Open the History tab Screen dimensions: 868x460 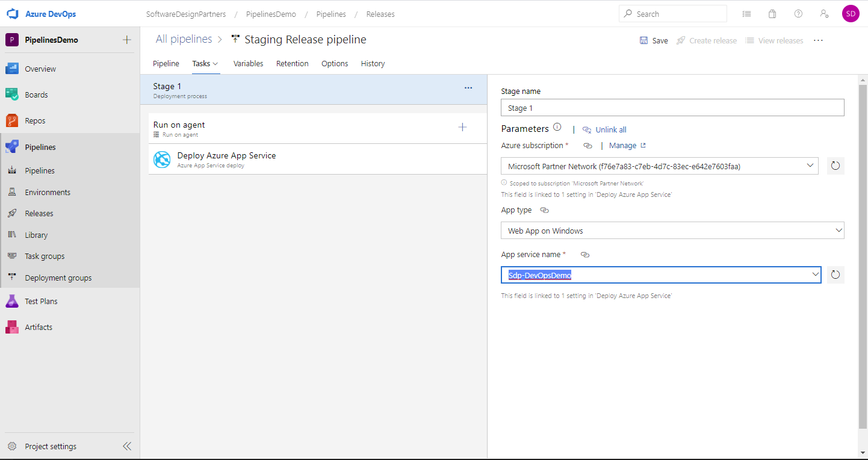pyautogui.click(x=373, y=63)
